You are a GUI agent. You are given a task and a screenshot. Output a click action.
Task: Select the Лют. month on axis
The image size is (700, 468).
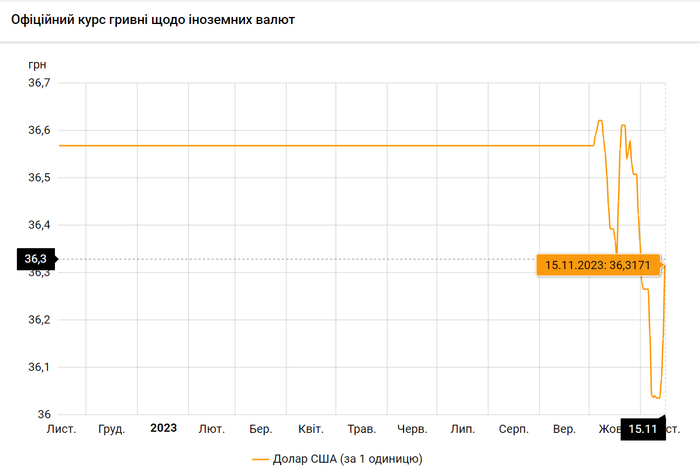tap(212, 429)
